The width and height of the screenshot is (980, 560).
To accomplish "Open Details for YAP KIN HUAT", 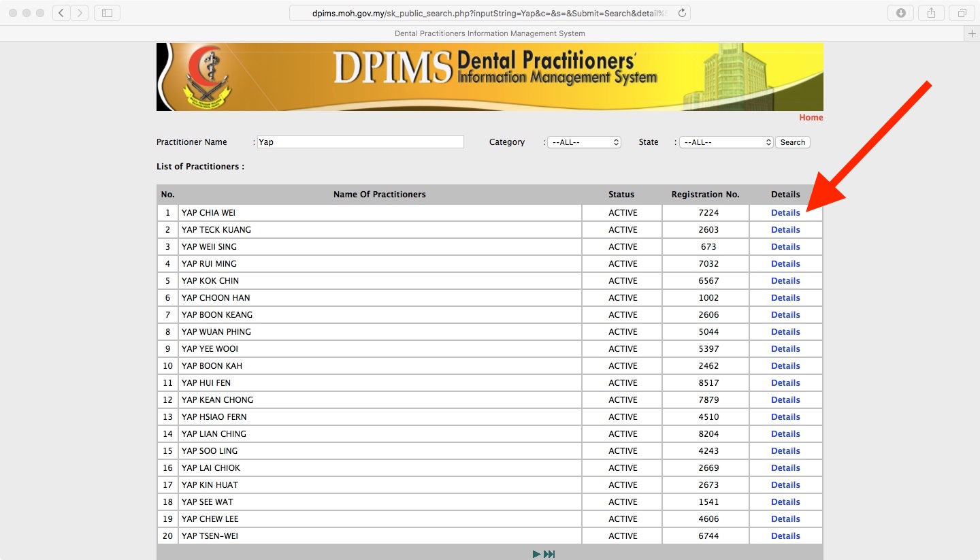I will pyautogui.click(x=785, y=485).
